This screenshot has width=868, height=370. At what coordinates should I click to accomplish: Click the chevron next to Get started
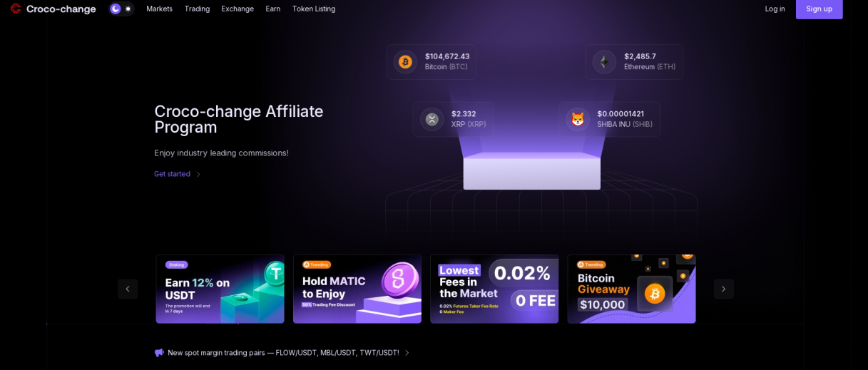tap(198, 174)
